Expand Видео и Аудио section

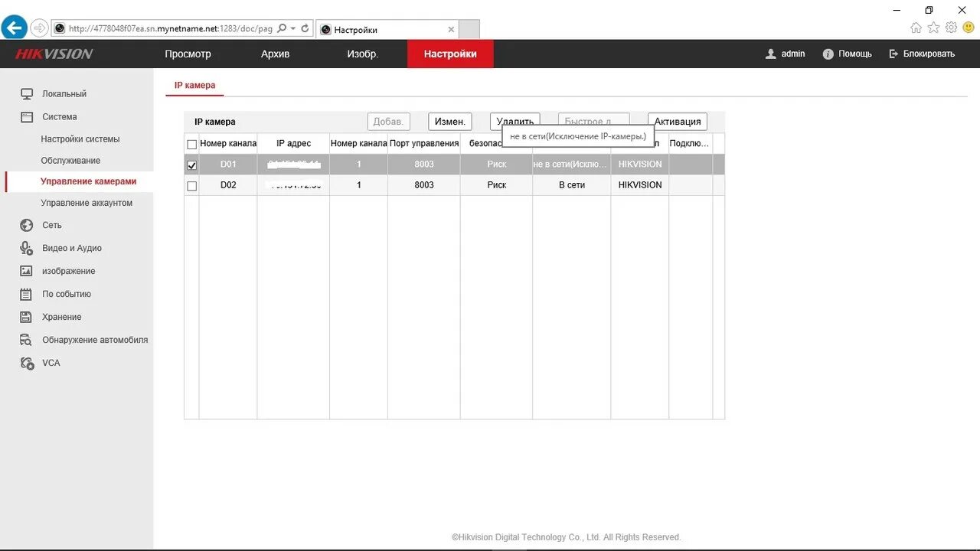tap(72, 248)
